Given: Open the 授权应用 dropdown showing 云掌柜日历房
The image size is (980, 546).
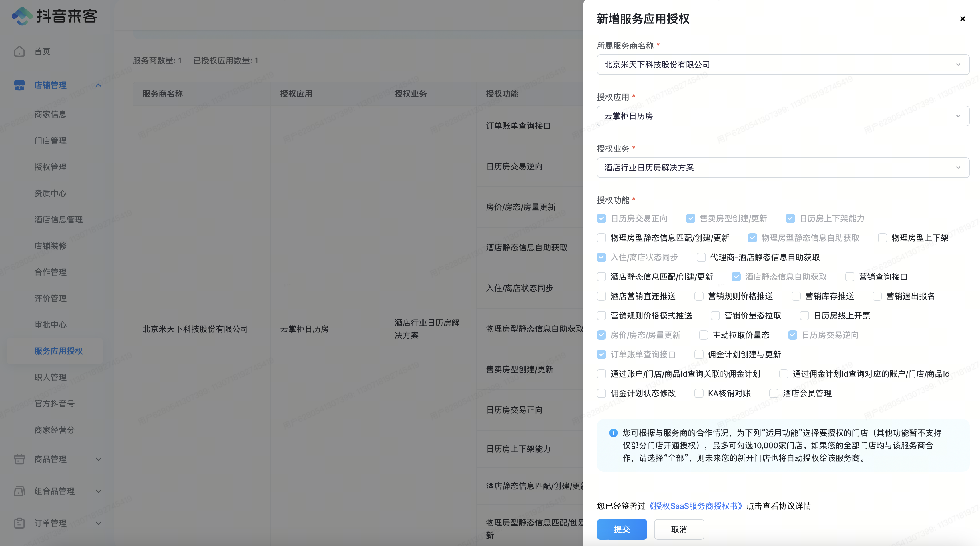Looking at the screenshot, I should (x=783, y=116).
